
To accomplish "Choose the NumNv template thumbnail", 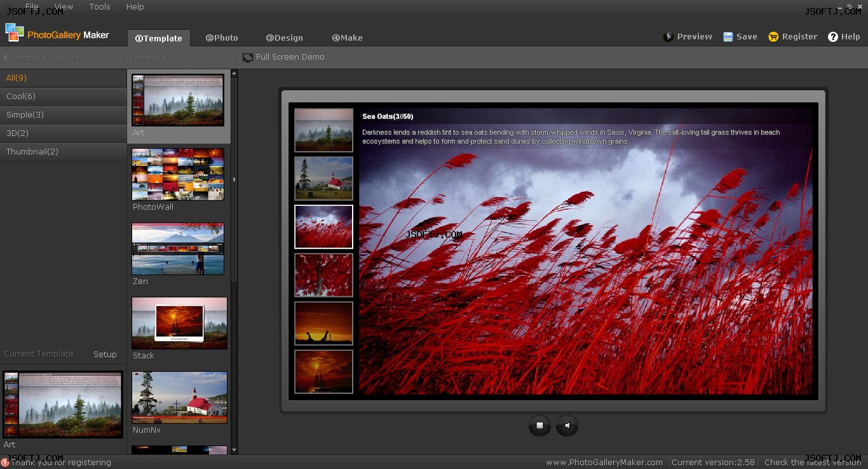I will (x=179, y=397).
